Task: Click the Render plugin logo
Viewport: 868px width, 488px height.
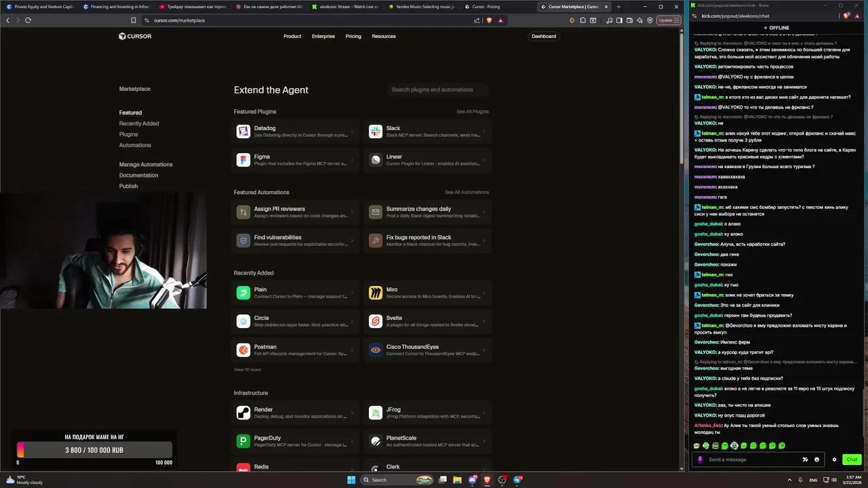Action: [243, 413]
